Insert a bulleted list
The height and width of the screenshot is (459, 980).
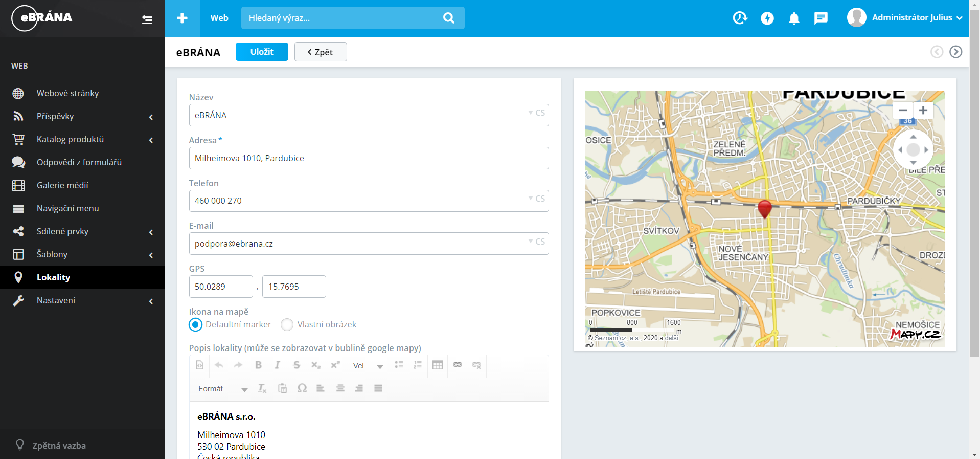pyautogui.click(x=399, y=365)
